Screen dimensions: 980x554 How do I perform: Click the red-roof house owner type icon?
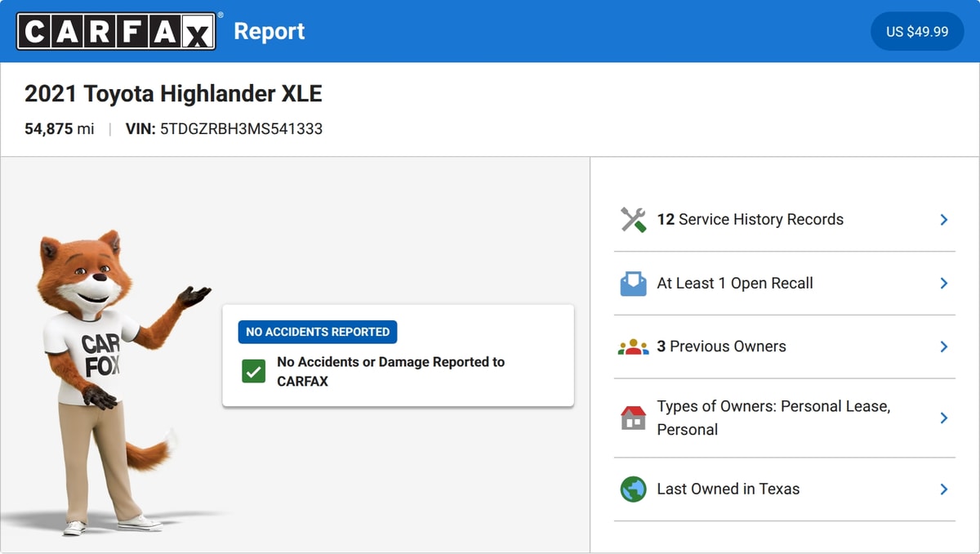pos(633,418)
